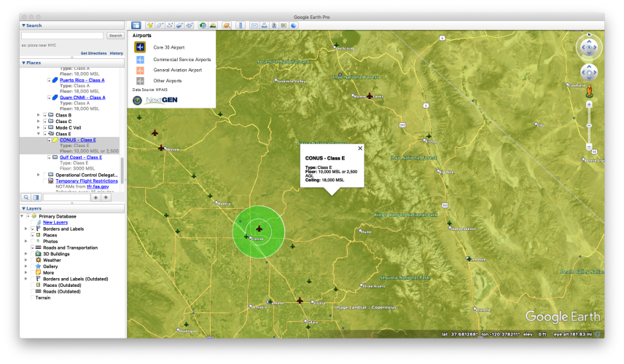Save image using the toolbar icon
The width and height of the screenshot is (624, 364).
tap(274, 25)
